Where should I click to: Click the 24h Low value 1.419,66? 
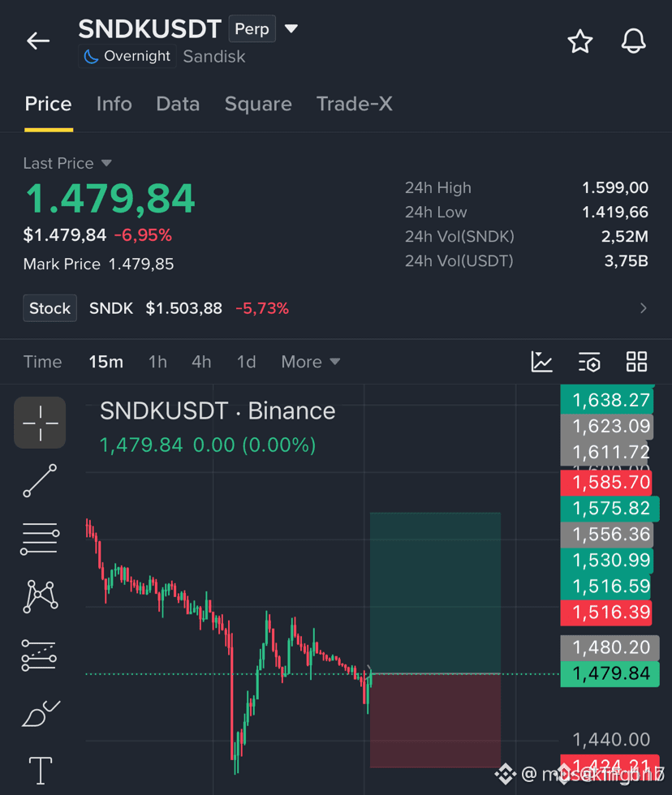614,212
